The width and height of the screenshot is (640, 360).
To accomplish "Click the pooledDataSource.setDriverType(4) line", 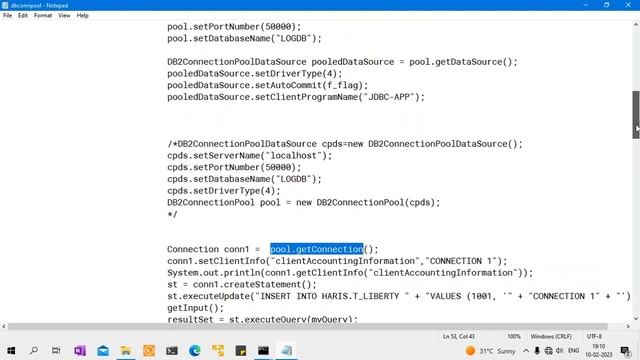I will click(254, 73).
